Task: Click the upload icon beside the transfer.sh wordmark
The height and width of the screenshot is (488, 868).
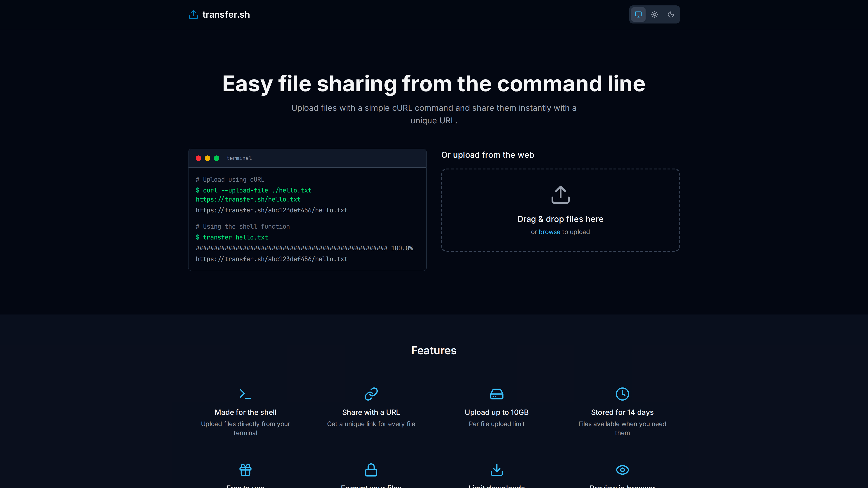Action: click(x=193, y=14)
